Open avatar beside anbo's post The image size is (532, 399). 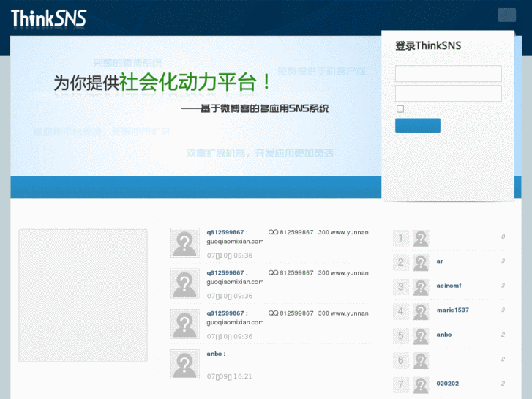184,364
